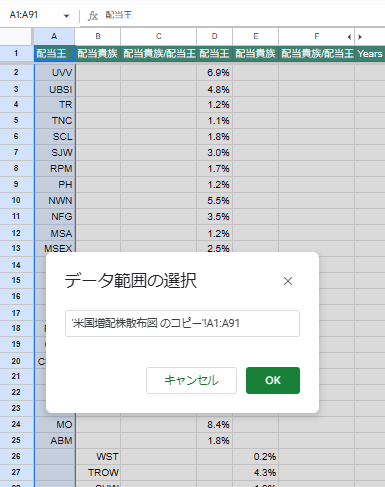Show hidden columns left arrow
This screenshot has height=487, width=385.
[349, 37]
